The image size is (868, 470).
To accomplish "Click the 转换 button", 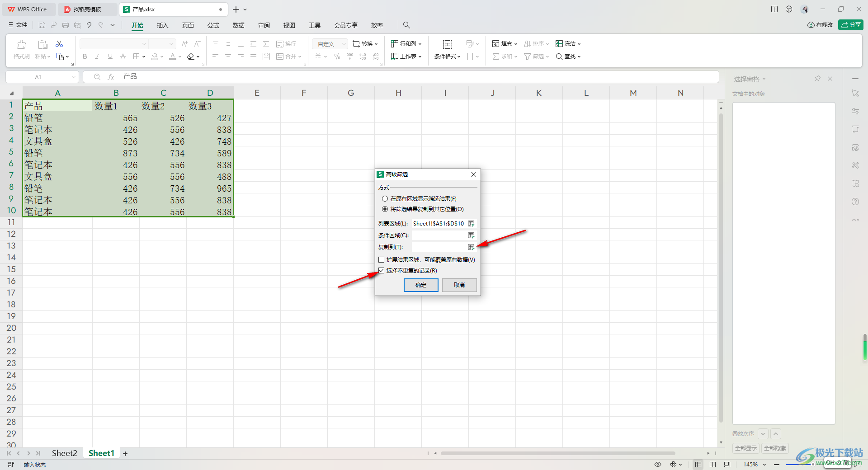I will 365,44.
